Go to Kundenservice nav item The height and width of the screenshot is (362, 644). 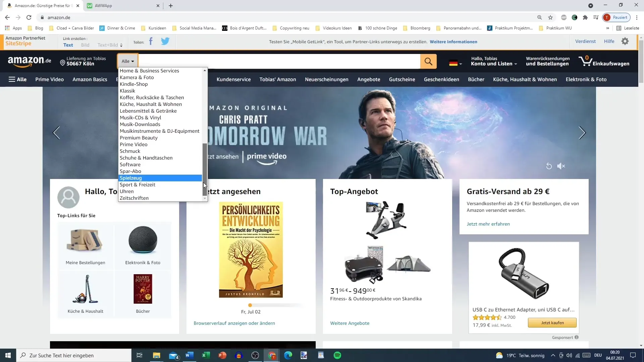pos(233,79)
